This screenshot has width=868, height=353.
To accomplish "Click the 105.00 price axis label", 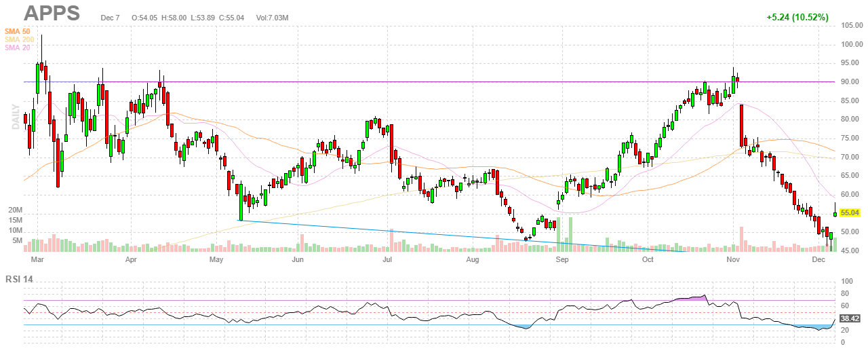I will (851, 25).
